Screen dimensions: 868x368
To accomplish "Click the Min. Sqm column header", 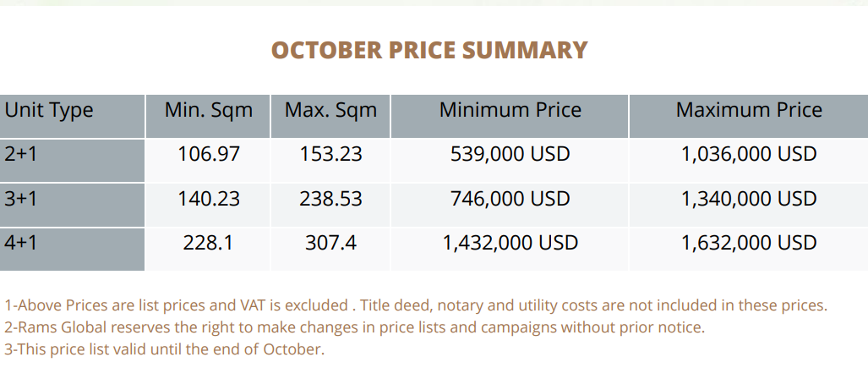I will point(209,110).
